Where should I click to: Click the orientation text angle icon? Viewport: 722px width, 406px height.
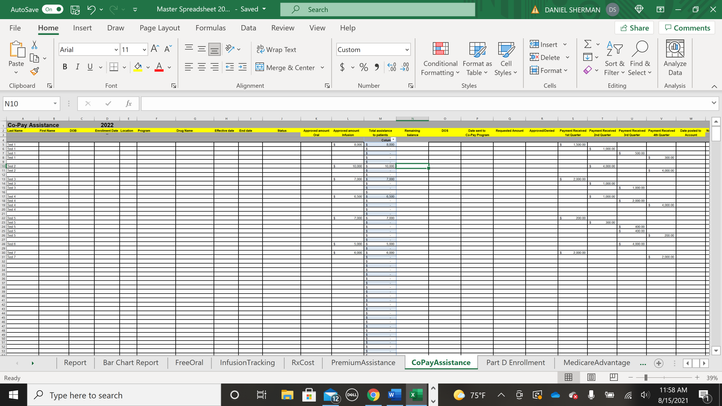(230, 49)
